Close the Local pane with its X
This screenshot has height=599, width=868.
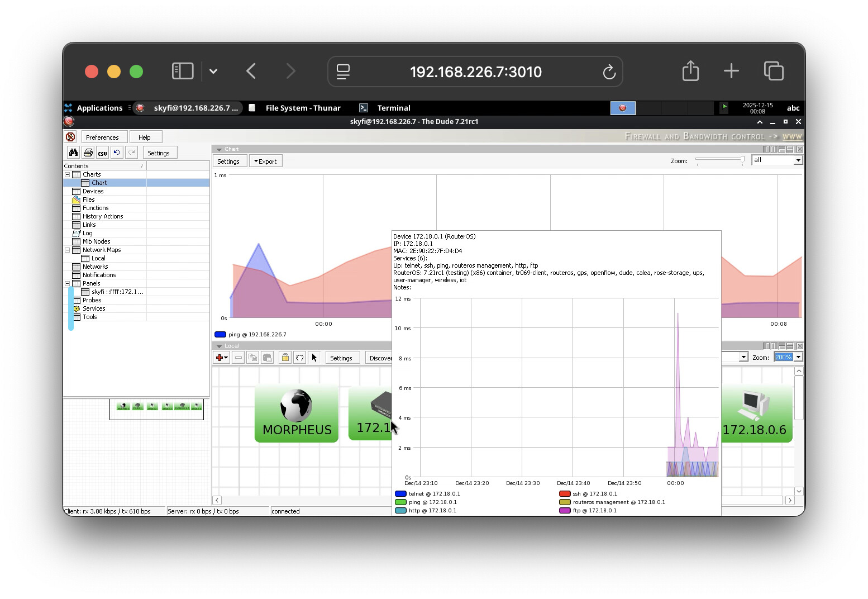tap(800, 346)
